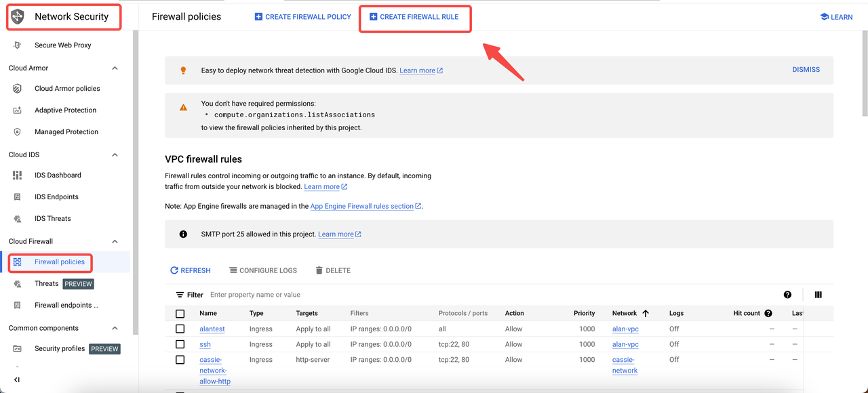Open Firewall policies in sidebar
Screen dimensions: 868x393
click(60, 262)
